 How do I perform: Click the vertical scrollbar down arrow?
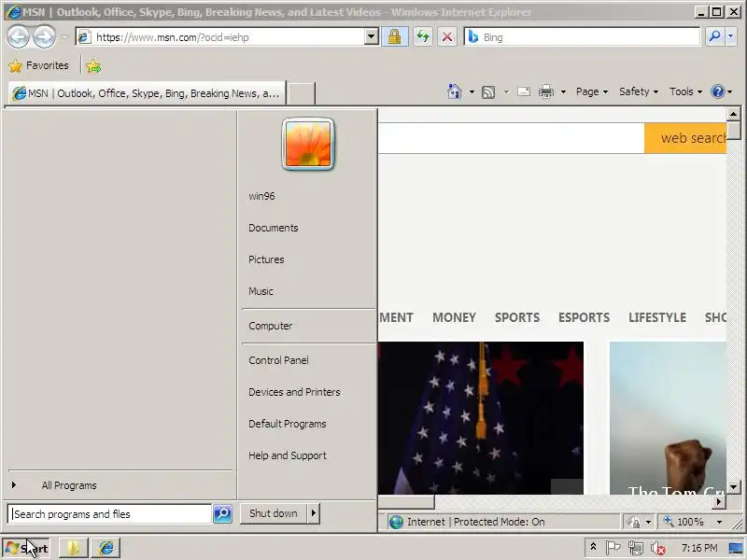coord(733,486)
